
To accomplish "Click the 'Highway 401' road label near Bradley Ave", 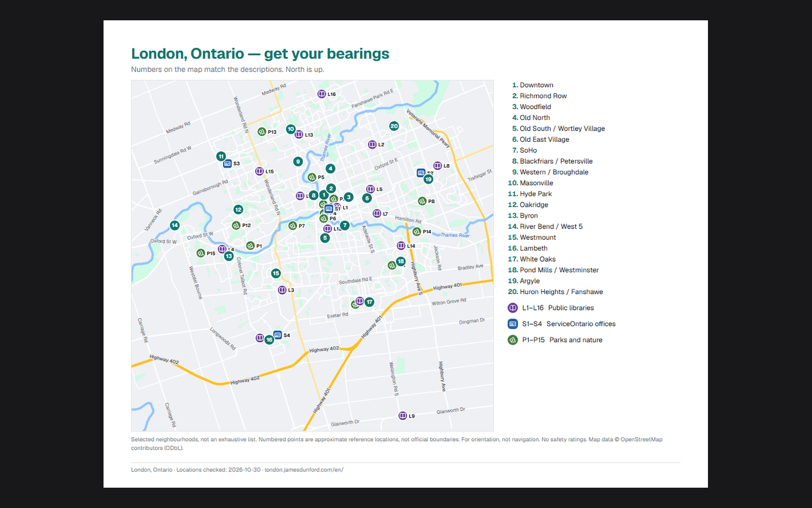I will pos(447,287).
